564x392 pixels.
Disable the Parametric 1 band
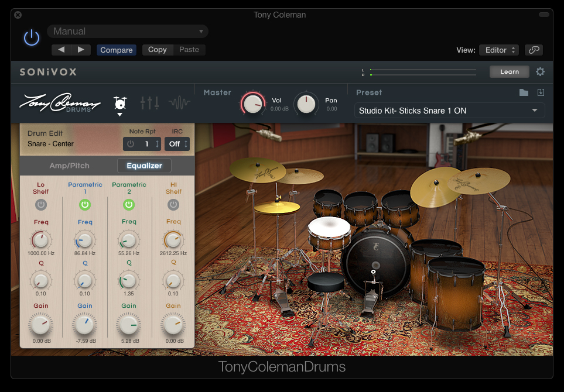pos(85,205)
